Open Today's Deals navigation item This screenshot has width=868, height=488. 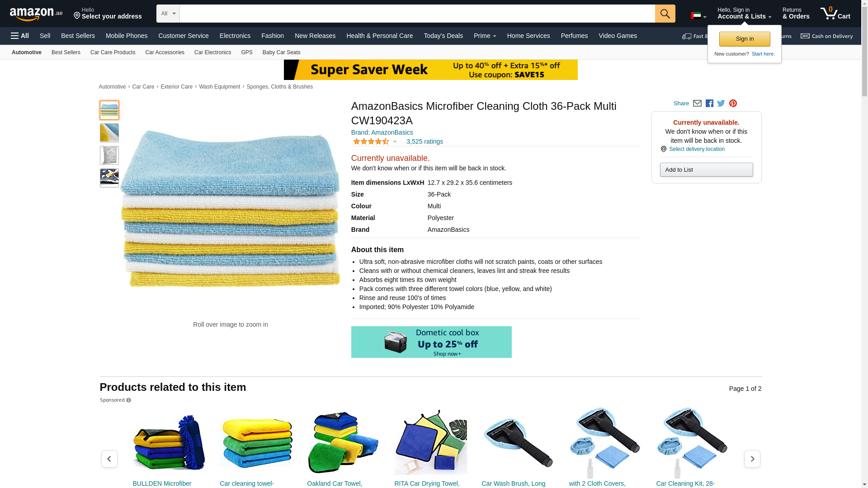pyautogui.click(x=443, y=36)
